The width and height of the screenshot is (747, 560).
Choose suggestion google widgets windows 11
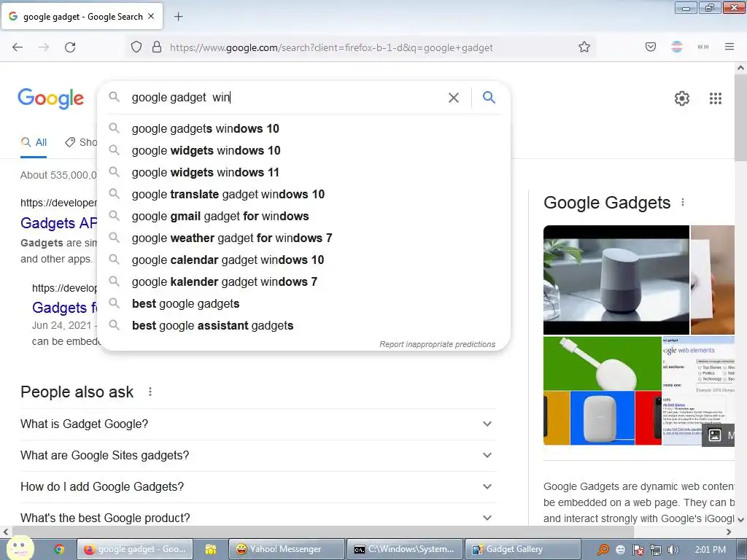pyautogui.click(x=304, y=172)
